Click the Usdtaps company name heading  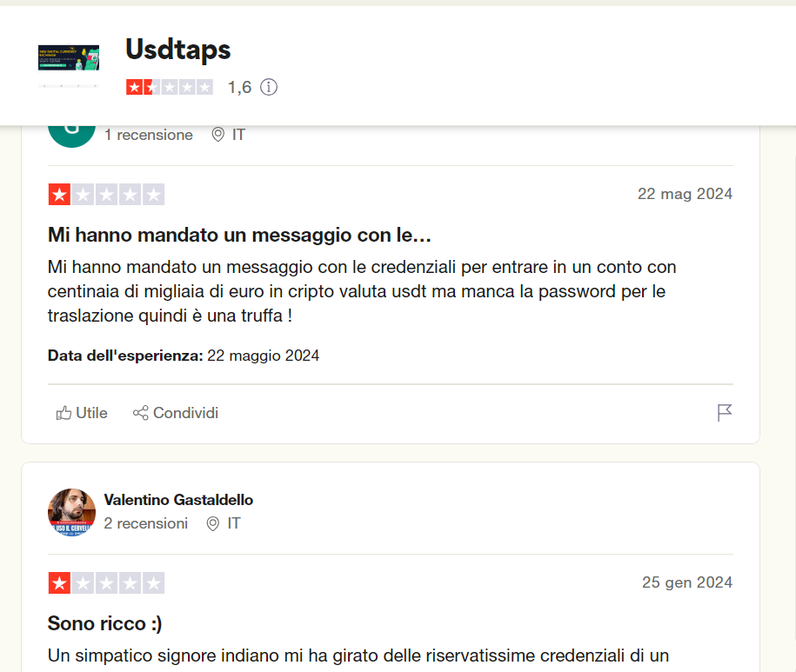tap(178, 50)
